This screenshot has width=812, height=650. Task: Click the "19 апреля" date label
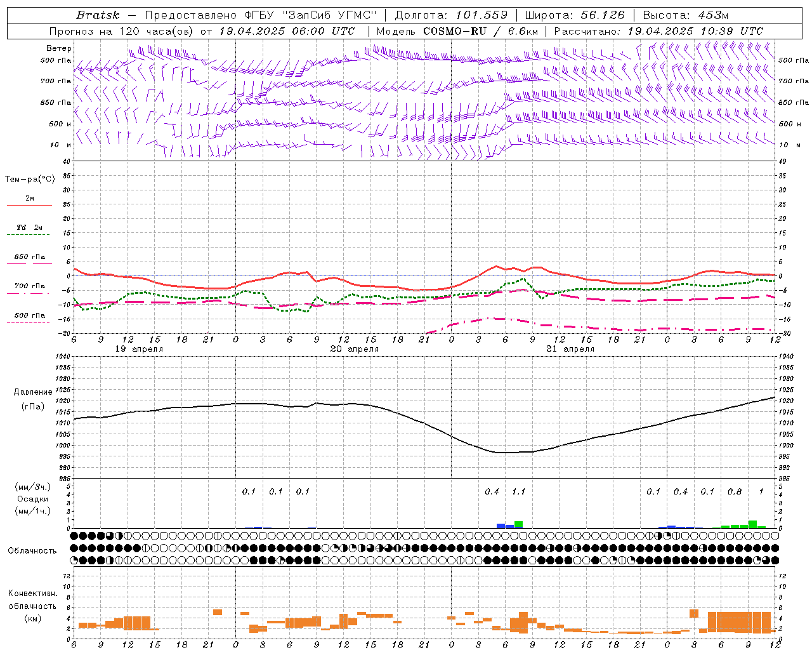pos(139,349)
